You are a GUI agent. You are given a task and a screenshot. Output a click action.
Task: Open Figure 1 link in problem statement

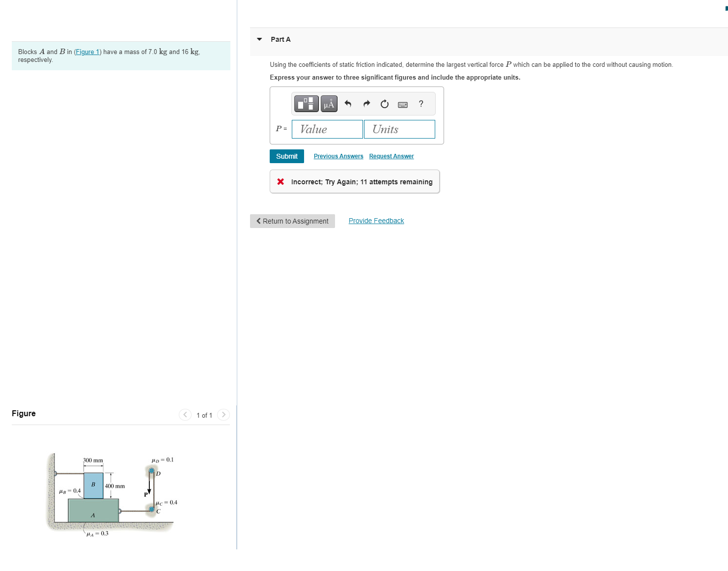[87, 52]
